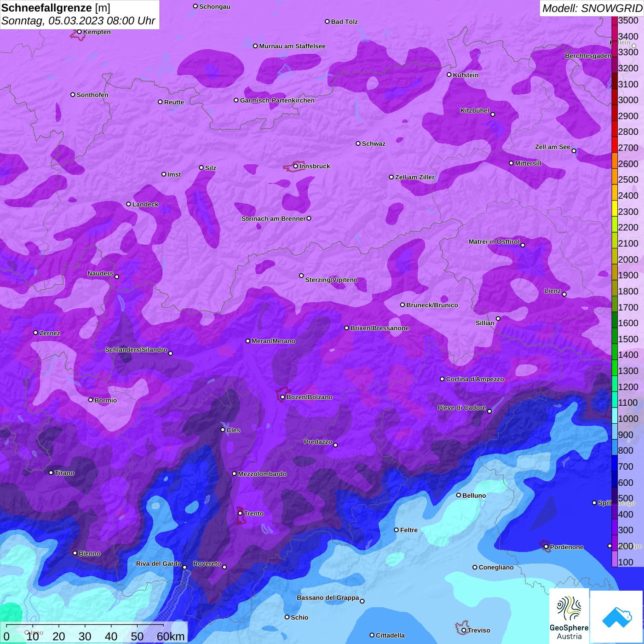Click the 'Steinach am Brenner' label

click(x=273, y=218)
